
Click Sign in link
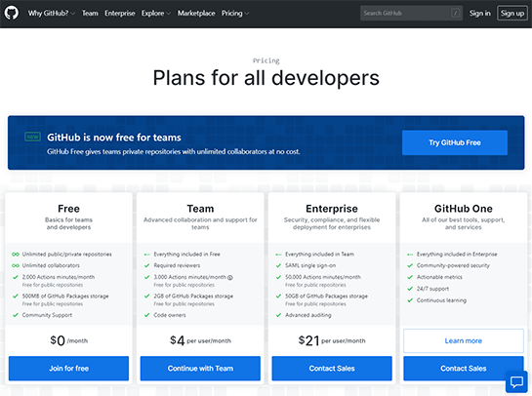click(479, 14)
